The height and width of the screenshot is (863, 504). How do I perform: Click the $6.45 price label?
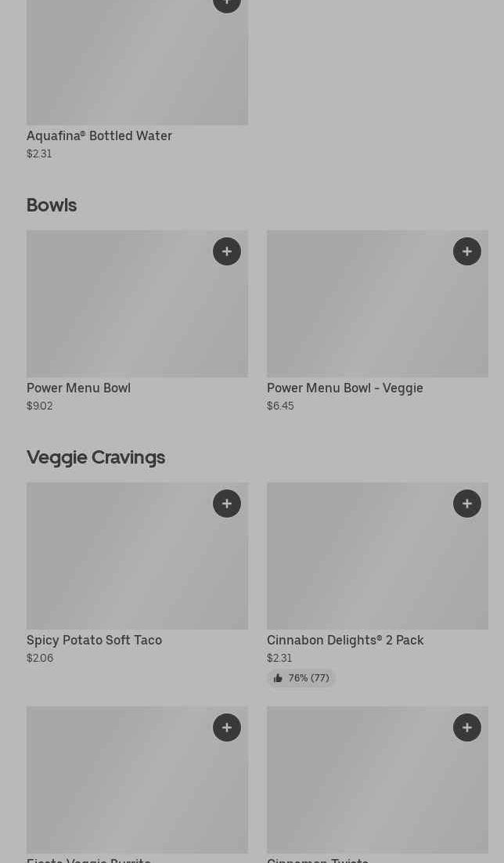[x=280, y=406]
